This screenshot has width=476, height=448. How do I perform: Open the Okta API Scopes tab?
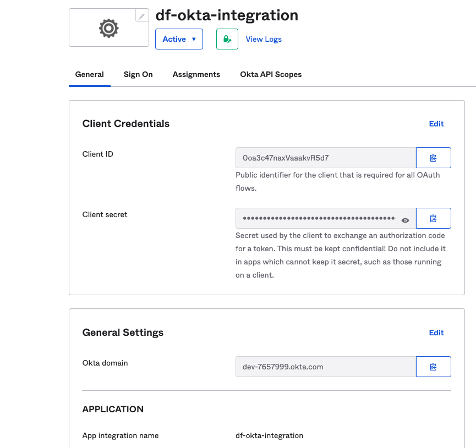click(271, 75)
